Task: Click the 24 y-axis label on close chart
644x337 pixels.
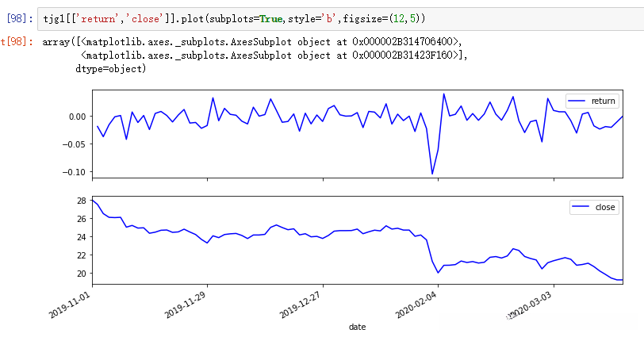Action: [x=82, y=237]
